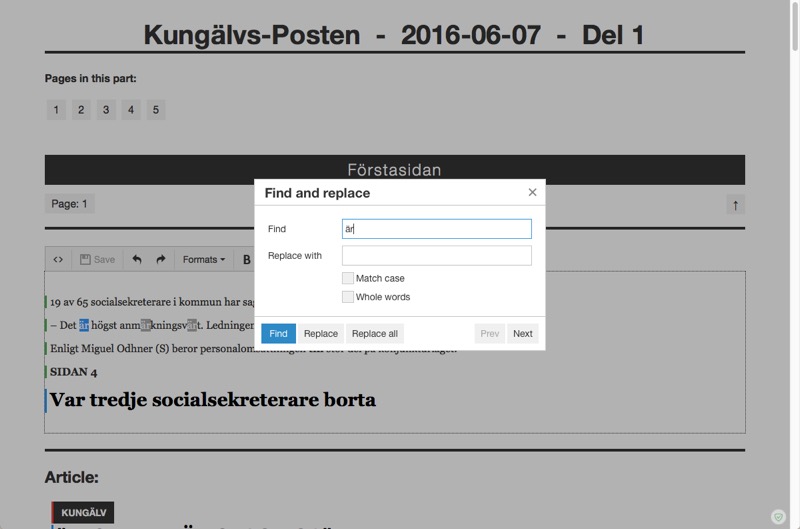Close the Find and replace dialog

(532, 192)
